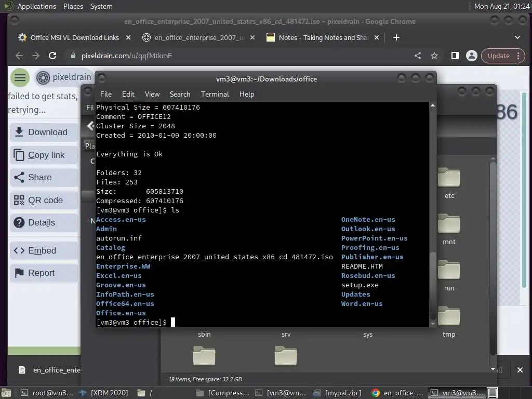Click the file manager scrollbar down arrow
Image resolution: width=532 pixels, height=399 pixels.
click(x=493, y=369)
